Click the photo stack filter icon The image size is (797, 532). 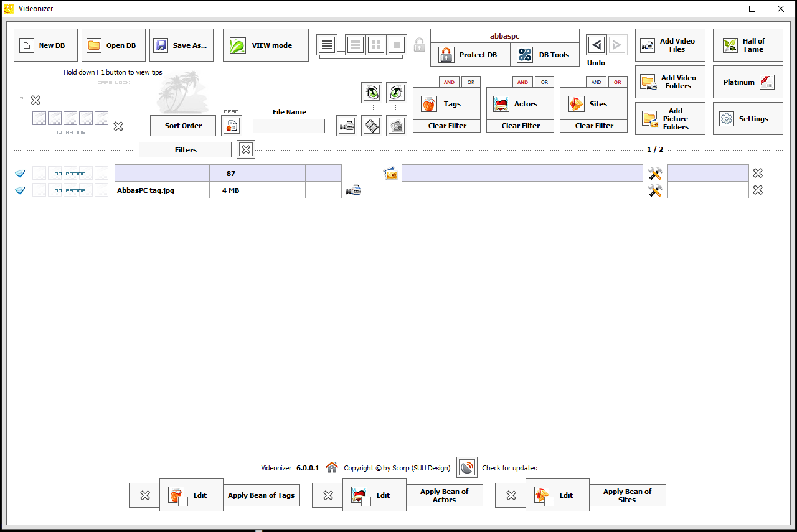[x=397, y=126]
